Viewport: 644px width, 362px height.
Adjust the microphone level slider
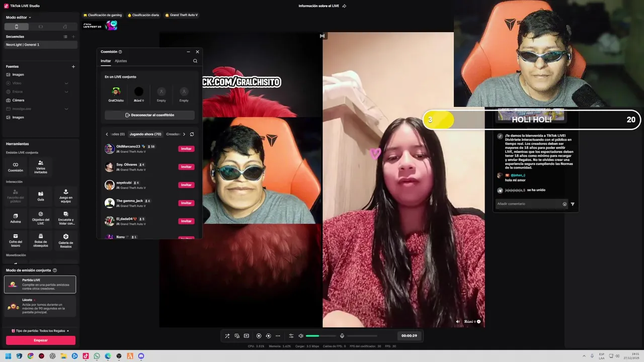point(362,336)
